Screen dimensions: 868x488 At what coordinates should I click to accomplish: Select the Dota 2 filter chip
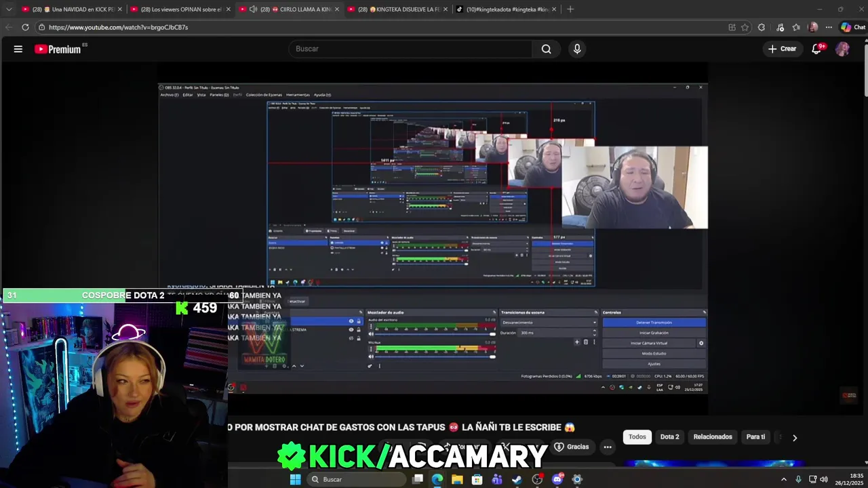coord(669,437)
